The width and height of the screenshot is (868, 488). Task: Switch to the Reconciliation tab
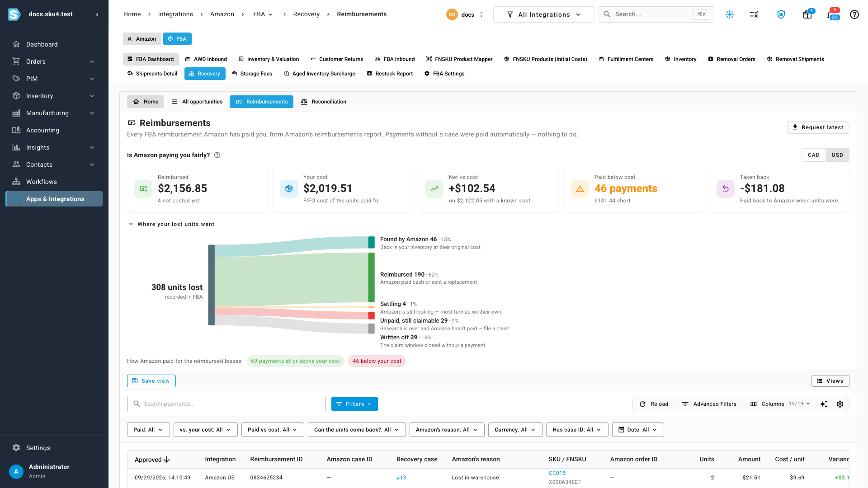coord(324,102)
